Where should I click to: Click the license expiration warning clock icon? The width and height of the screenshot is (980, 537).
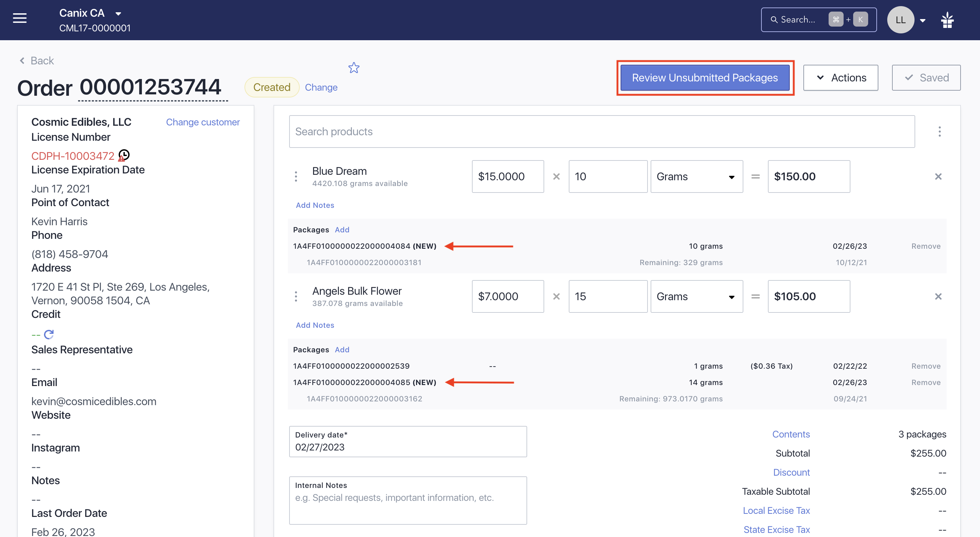click(124, 155)
